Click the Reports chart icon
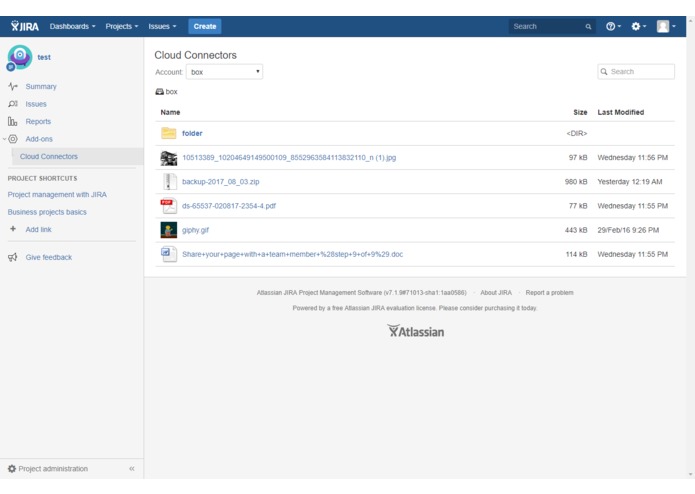The height and width of the screenshot is (494, 695). [x=12, y=121]
